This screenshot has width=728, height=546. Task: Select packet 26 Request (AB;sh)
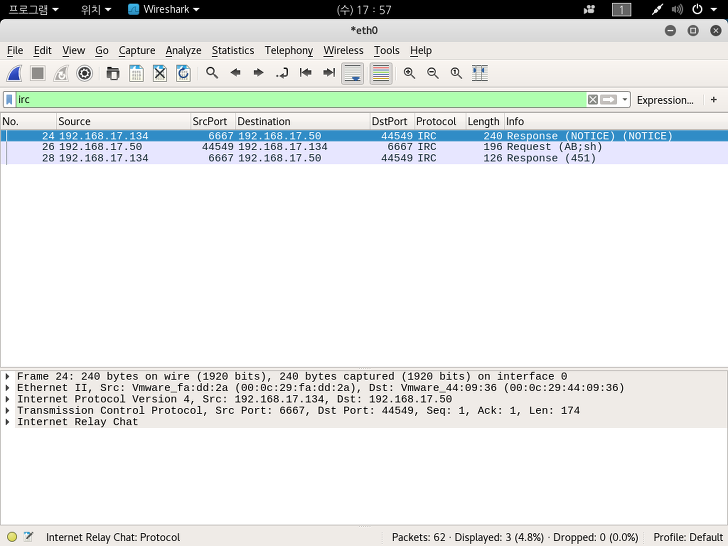coord(364,147)
